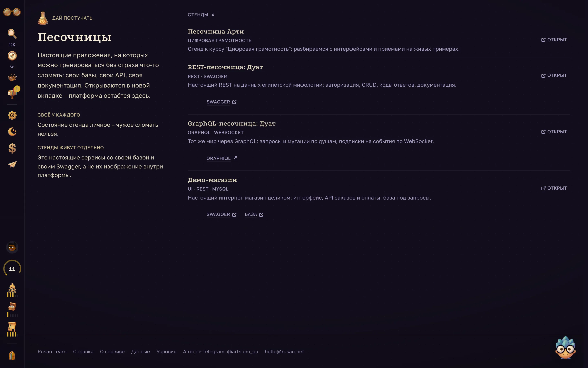Click the ЦИФРОВАЯ ГРАМОТНОСТЬ tag
Image resolution: width=588 pixels, height=368 pixels.
219,41
